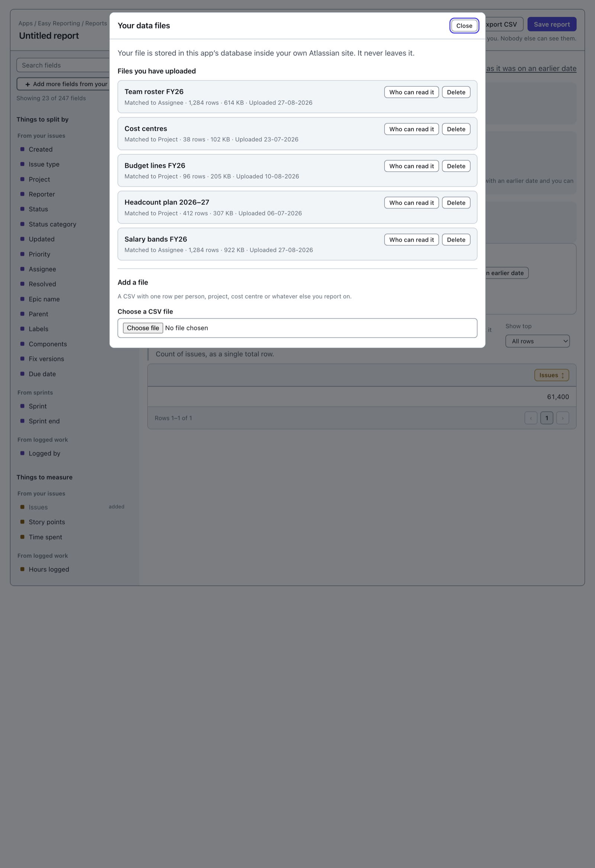The height and width of the screenshot is (868, 595).
Task: Delete the Team roster FY26 file
Action: click(456, 92)
